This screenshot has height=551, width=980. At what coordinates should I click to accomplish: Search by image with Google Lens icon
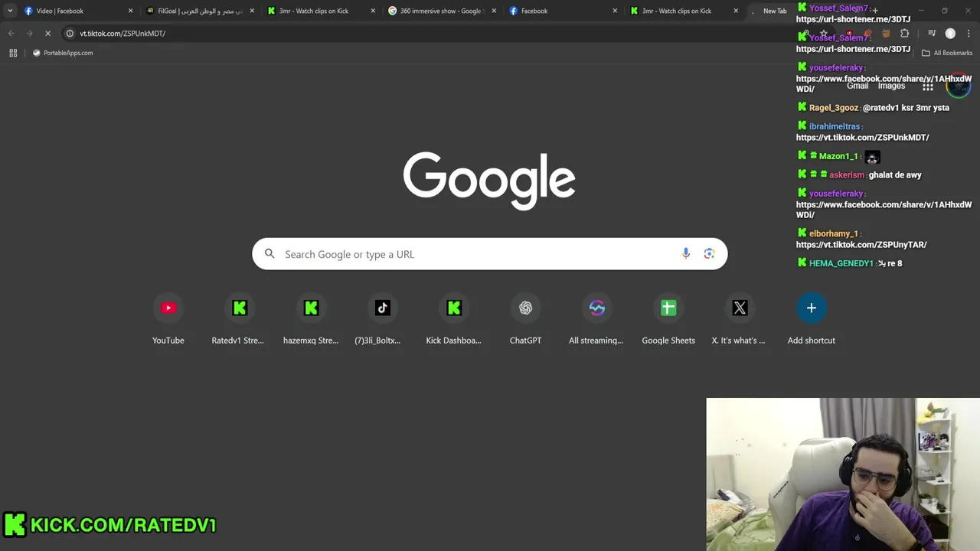(x=709, y=254)
